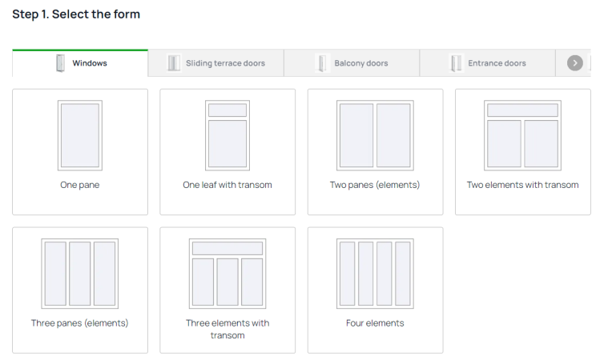The width and height of the screenshot is (612, 364).
Task: Switch to the Windows tab
Action: coord(90,63)
